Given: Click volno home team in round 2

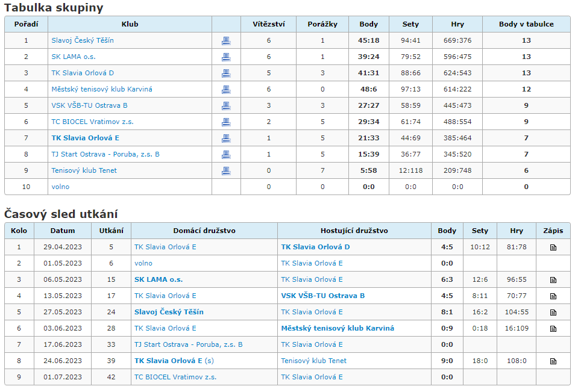Looking at the screenshot, I should click(x=143, y=263).
